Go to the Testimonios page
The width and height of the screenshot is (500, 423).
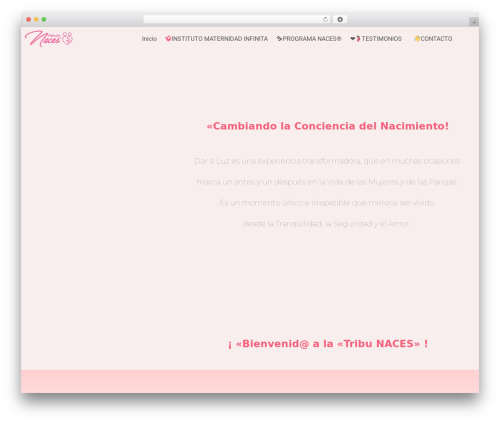click(x=376, y=39)
